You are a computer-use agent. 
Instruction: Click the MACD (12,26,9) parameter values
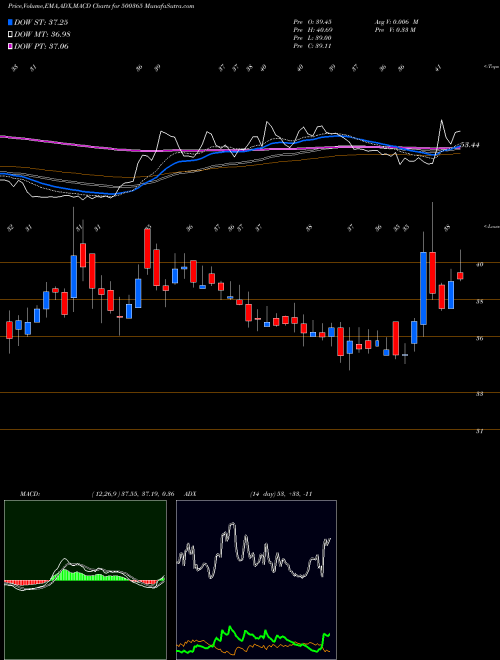pyautogui.click(x=133, y=494)
